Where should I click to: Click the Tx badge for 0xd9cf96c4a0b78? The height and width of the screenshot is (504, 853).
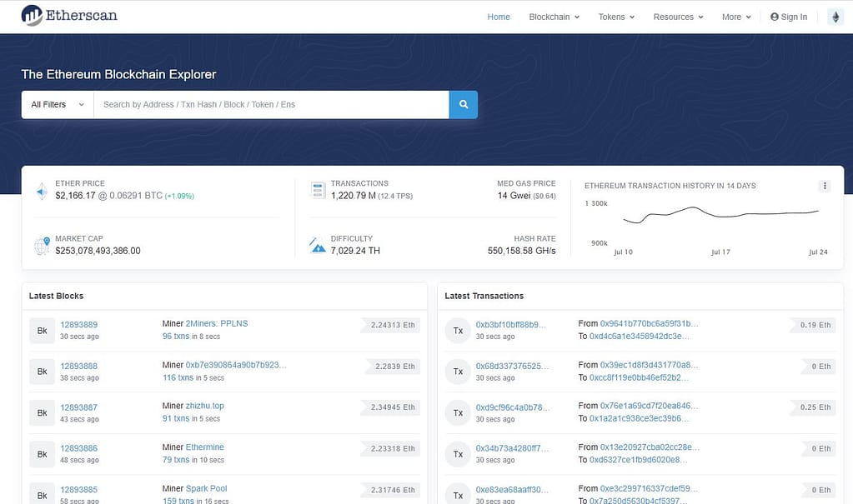pos(458,412)
